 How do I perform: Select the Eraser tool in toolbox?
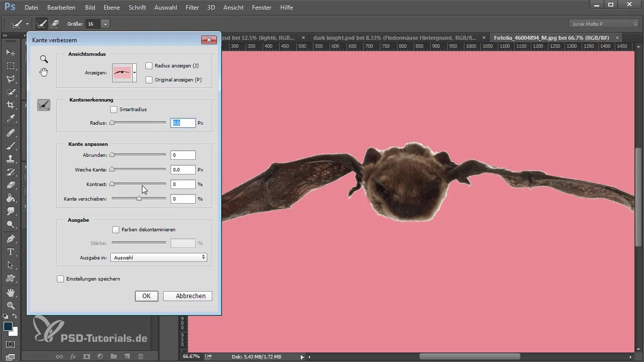(10, 185)
